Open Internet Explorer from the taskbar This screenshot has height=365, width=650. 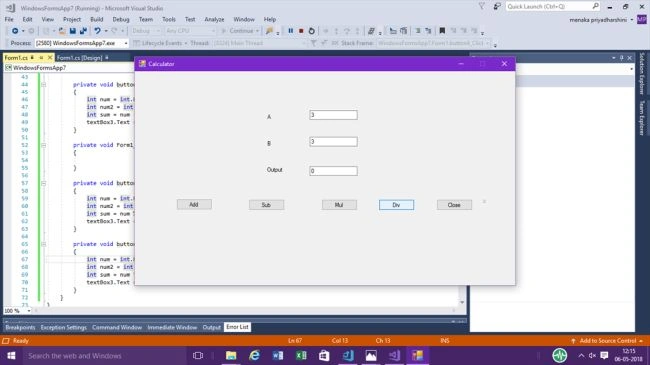point(254,355)
